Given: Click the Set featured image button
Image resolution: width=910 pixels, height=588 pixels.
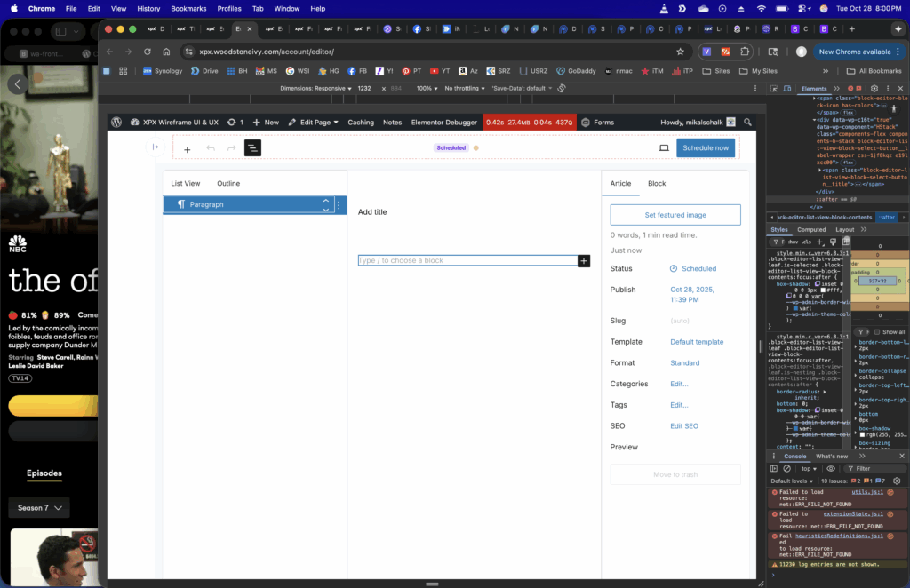Looking at the screenshot, I should click(675, 215).
